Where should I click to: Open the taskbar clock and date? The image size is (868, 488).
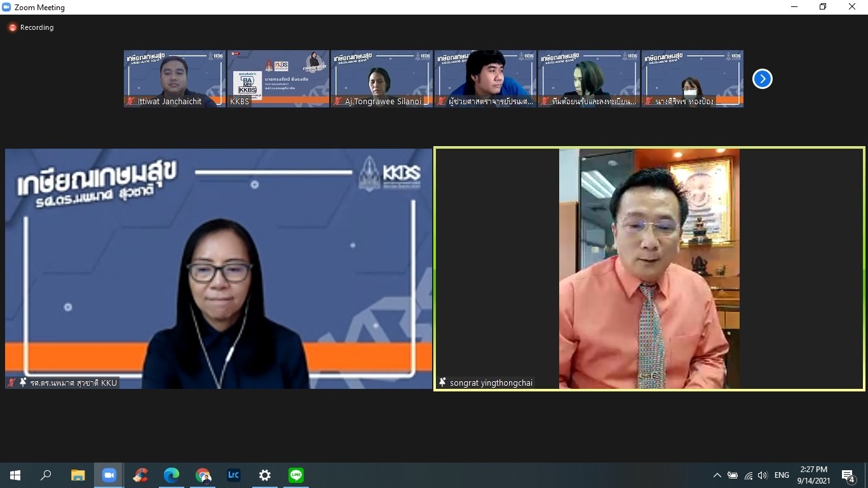pyautogui.click(x=813, y=475)
